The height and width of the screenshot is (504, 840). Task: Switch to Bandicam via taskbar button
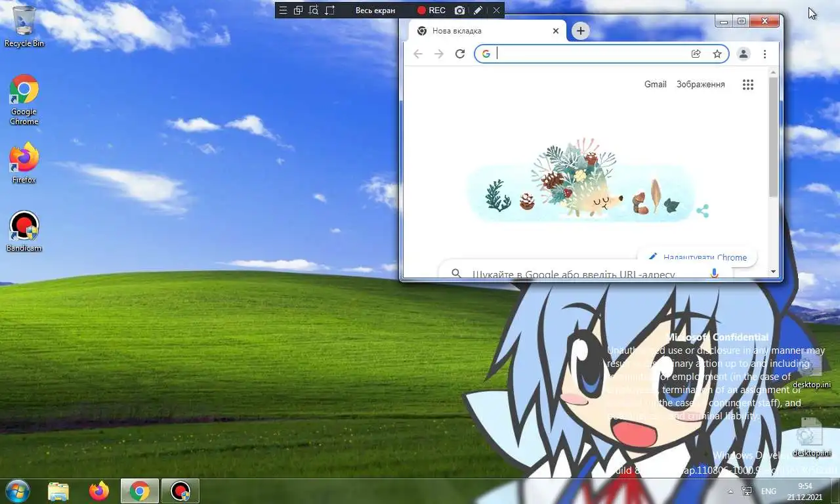pyautogui.click(x=180, y=491)
